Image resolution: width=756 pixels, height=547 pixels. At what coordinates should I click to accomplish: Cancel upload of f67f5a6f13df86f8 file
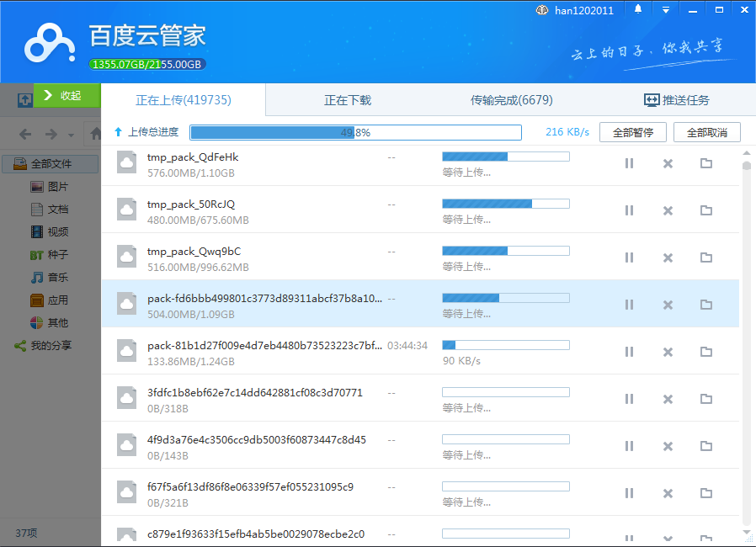[x=668, y=493]
